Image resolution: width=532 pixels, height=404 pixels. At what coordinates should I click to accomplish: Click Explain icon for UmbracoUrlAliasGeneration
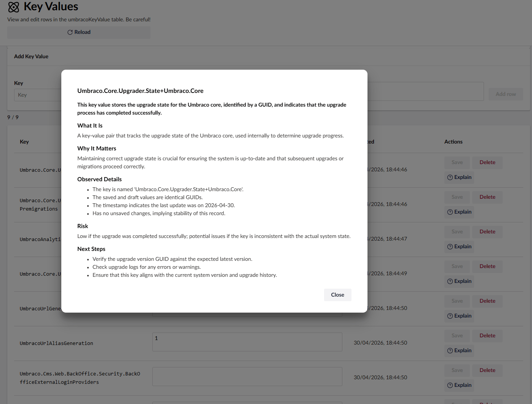(x=450, y=351)
